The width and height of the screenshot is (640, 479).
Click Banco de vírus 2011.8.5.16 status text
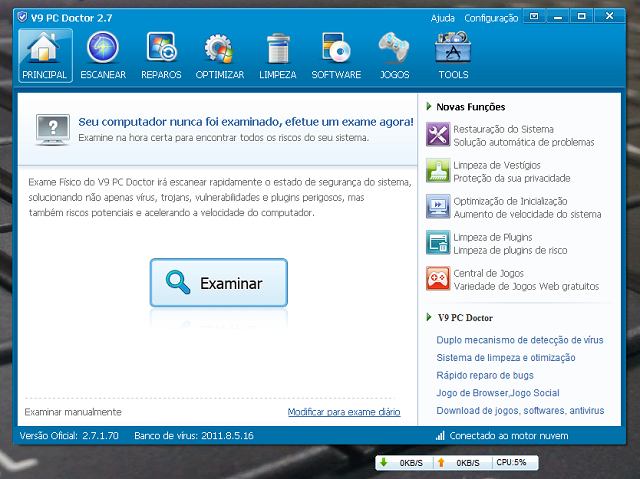tap(194, 435)
